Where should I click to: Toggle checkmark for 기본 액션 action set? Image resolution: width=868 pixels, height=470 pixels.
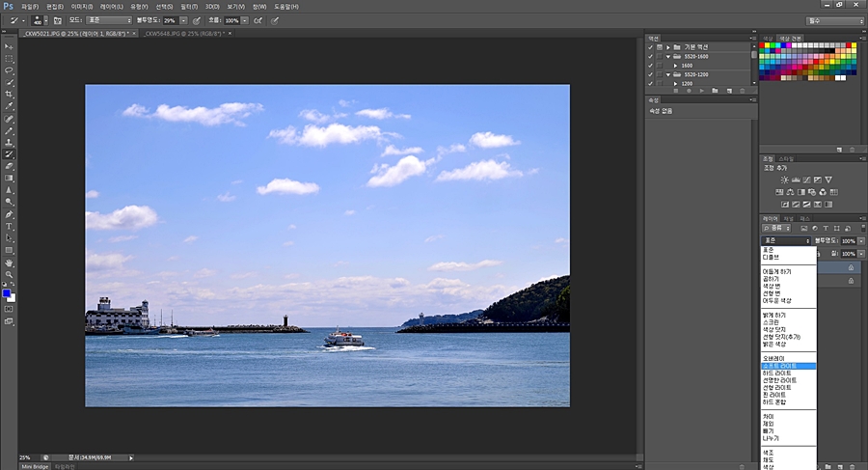tap(650, 46)
